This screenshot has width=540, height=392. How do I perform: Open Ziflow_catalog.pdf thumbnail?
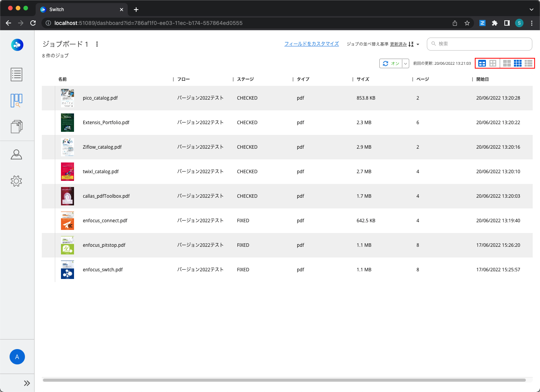(x=67, y=147)
